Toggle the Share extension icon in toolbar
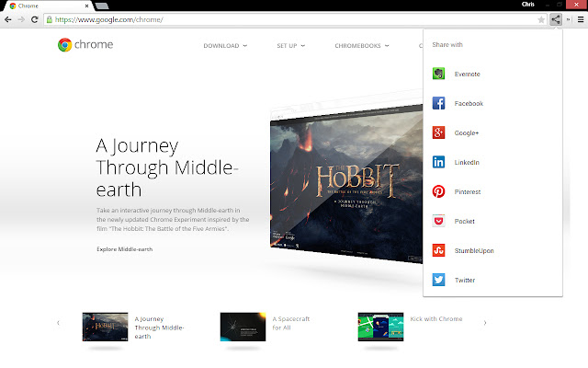This screenshot has width=588, height=368. (556, 19)
